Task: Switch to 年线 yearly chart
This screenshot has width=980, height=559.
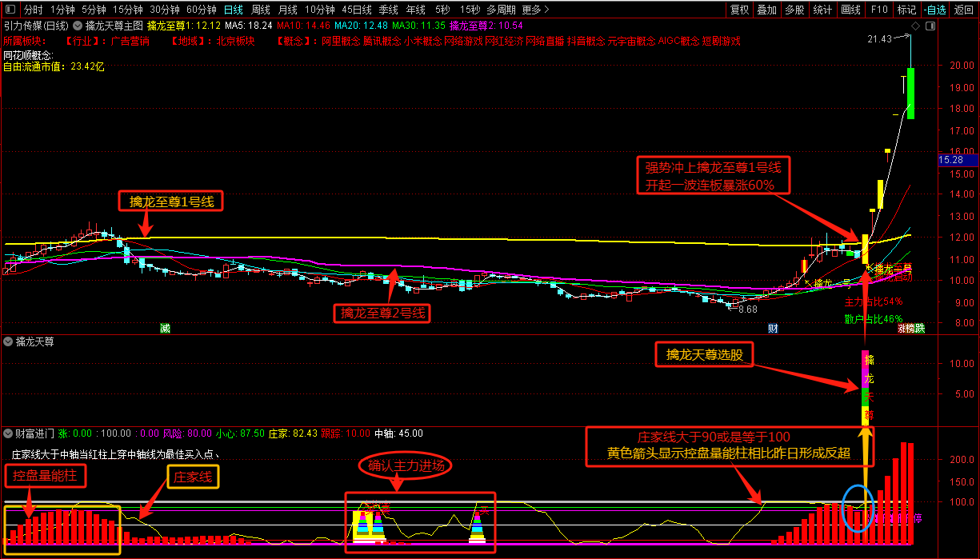Action: [415, 10]
